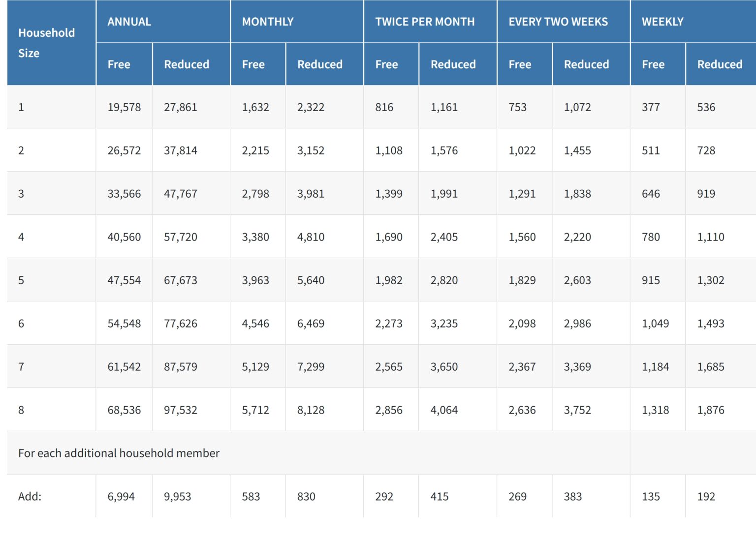The width and height of the screenshot is (756, 536).
Task: Click the Reduced subheader under MONTHLY
Action: pos(320,64)
